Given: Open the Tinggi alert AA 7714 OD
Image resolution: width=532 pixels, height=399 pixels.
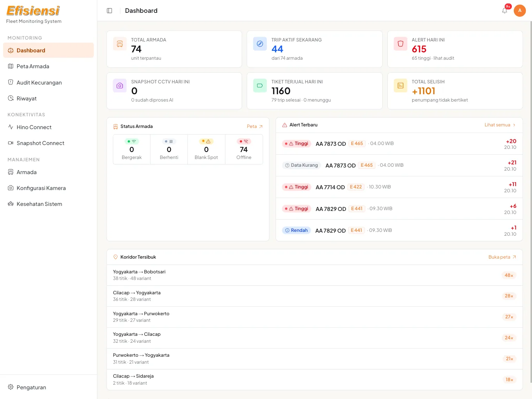Looking at the screenshot, I should pos(399,187).
